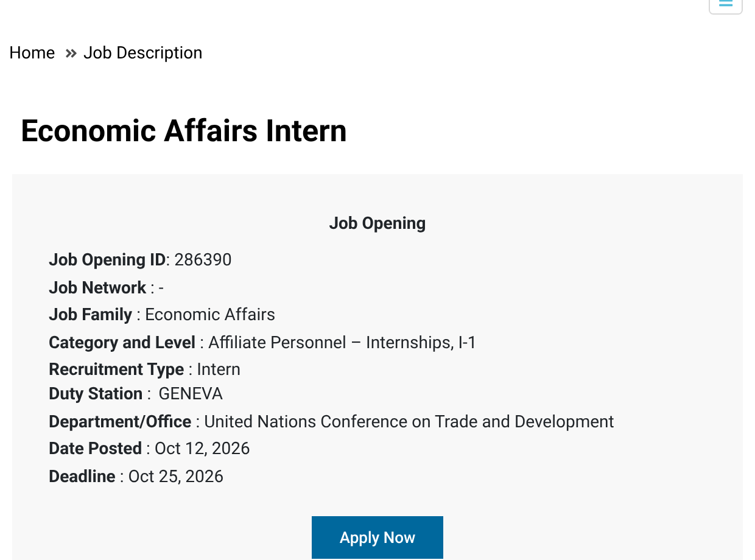This screenshot has height=560, width=755.
Task: Select the Job Description breadcrumb
Action: coord(142,53)
